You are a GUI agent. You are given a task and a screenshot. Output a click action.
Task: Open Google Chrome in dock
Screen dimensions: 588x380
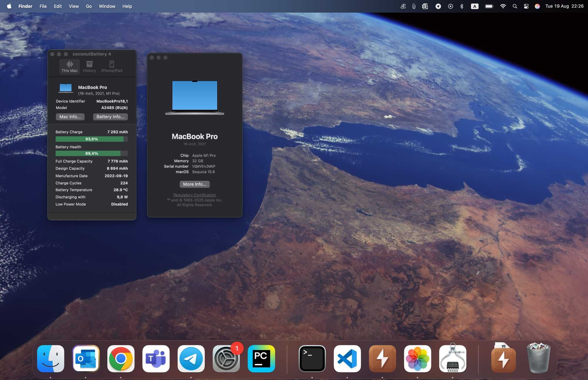pyautogui.click(x=121, y=359)
